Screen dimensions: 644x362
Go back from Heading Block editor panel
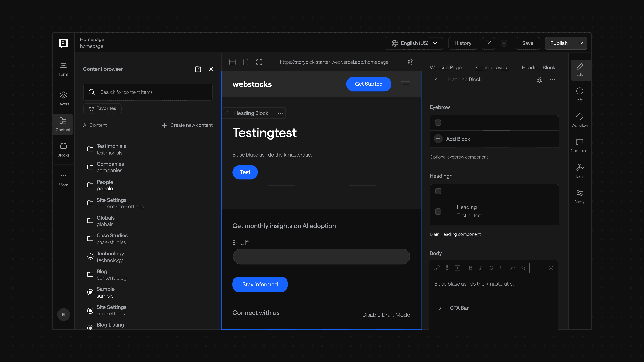coord(436,80)
